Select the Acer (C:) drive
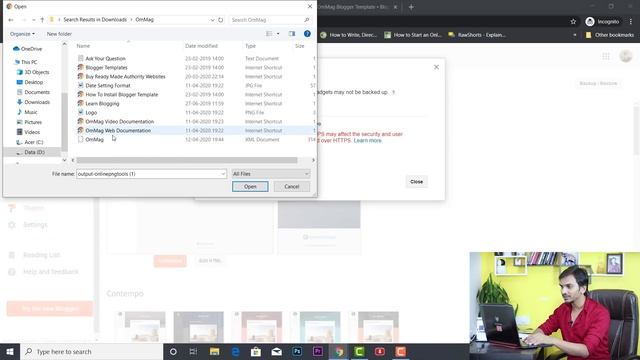640x360 pixels. click(29, 142)
